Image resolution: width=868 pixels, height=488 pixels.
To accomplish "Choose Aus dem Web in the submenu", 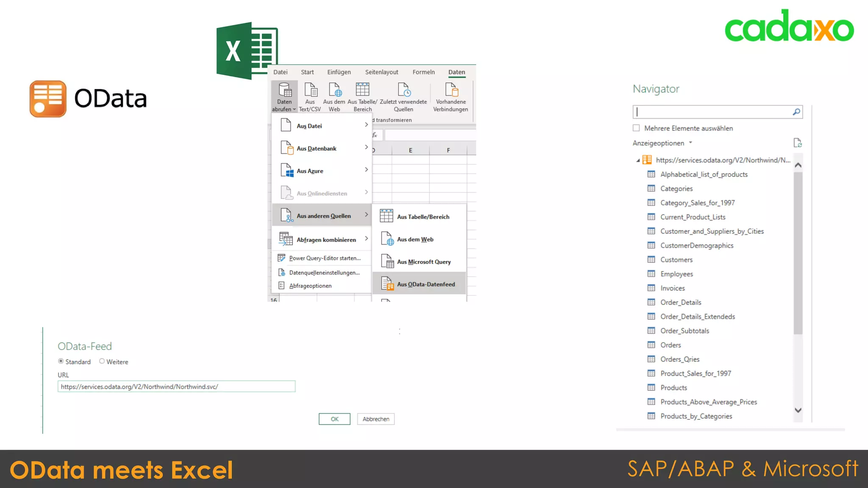I will (x=419, y=239).
